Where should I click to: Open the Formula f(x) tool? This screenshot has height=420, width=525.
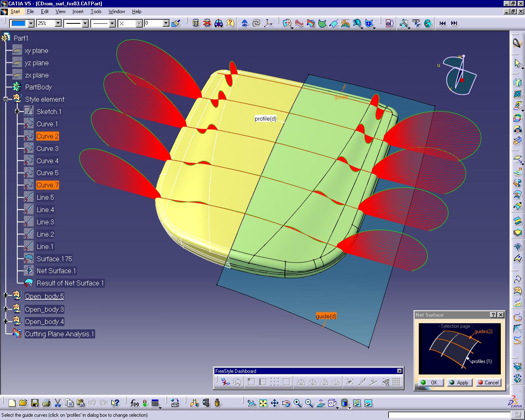(134, 403)
